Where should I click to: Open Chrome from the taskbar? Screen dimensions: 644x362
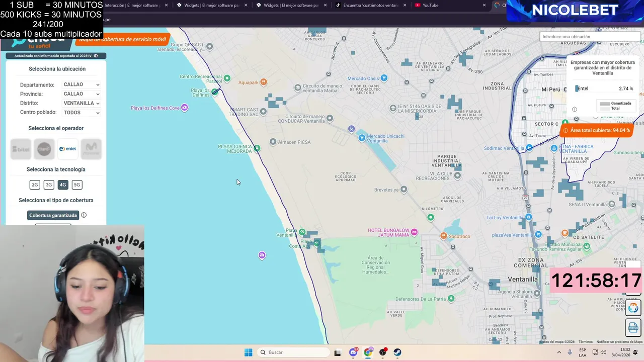pyautogui.click(x=368, y=352)
